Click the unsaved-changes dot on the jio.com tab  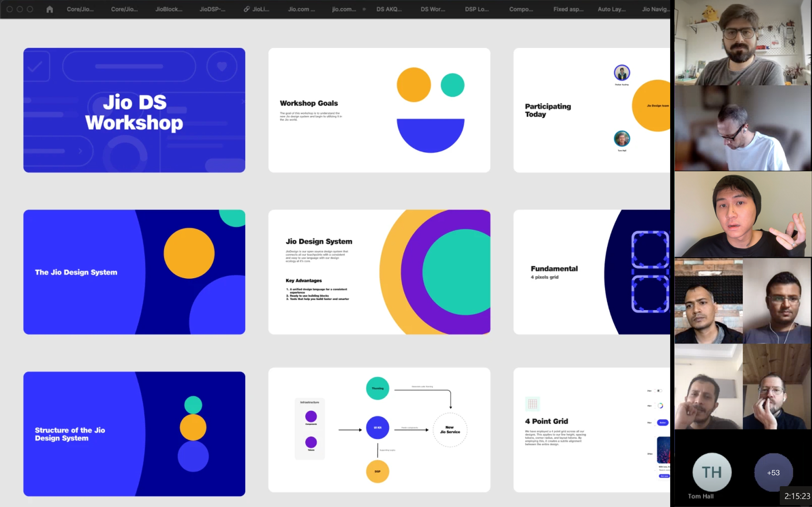364,10
